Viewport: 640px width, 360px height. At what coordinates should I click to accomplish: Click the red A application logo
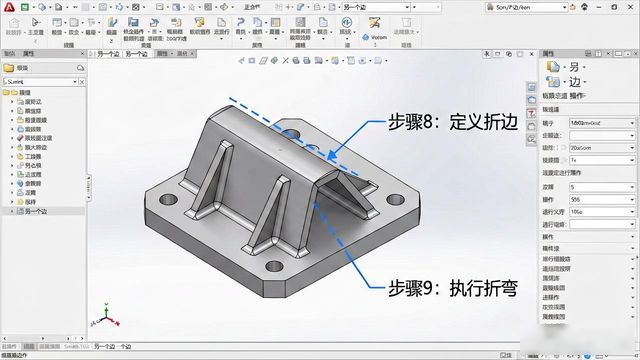click(9, 7)
